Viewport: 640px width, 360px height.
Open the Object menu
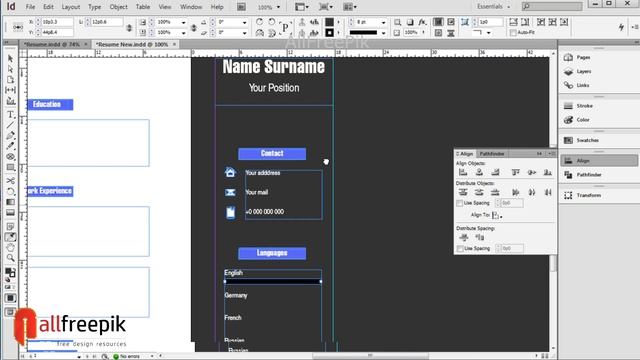tap(118, 7)
